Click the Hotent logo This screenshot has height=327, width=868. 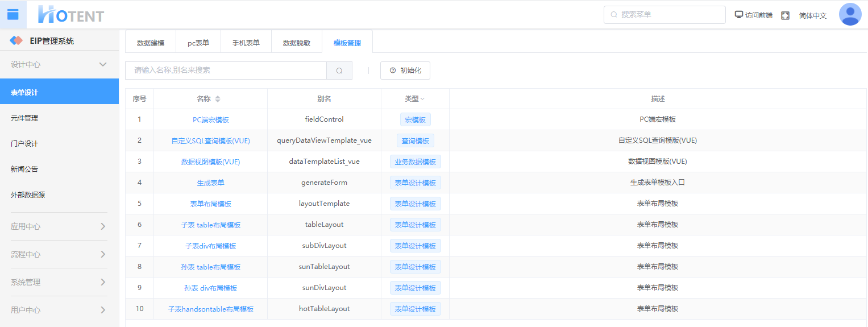[71, 15]
